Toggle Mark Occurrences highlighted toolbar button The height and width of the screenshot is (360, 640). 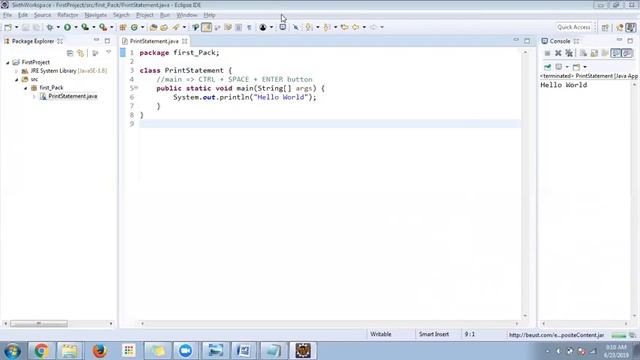click(207, 27)
